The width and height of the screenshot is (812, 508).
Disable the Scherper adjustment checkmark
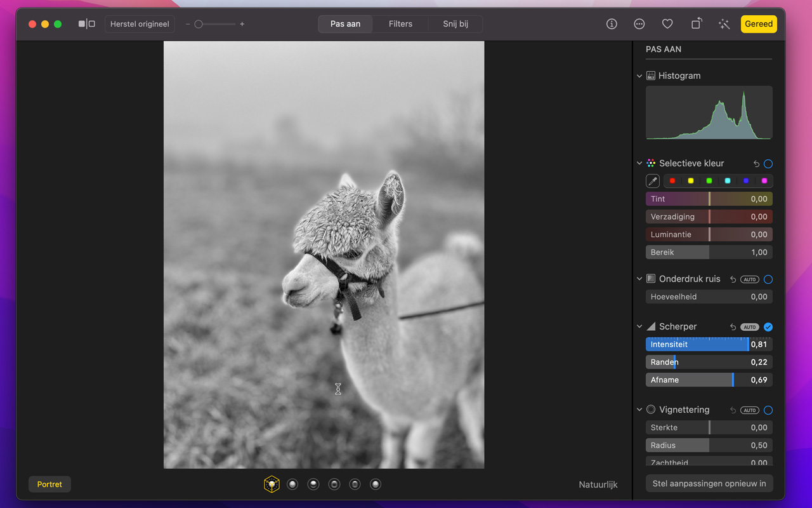tap(768, 327)
